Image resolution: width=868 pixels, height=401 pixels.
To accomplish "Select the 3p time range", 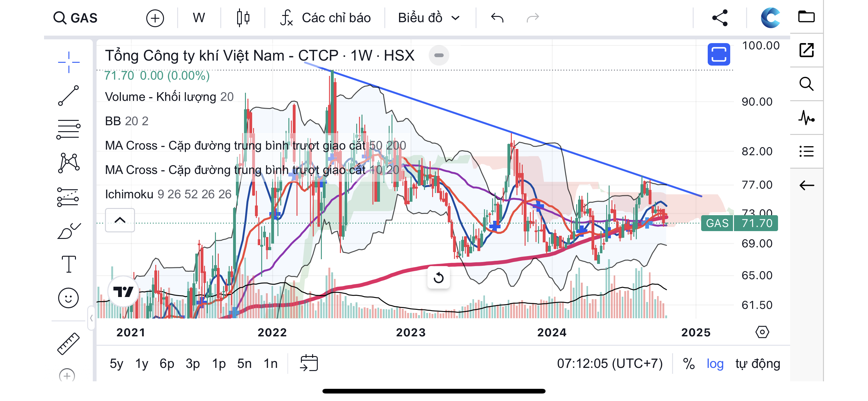I will coord(193,364).
